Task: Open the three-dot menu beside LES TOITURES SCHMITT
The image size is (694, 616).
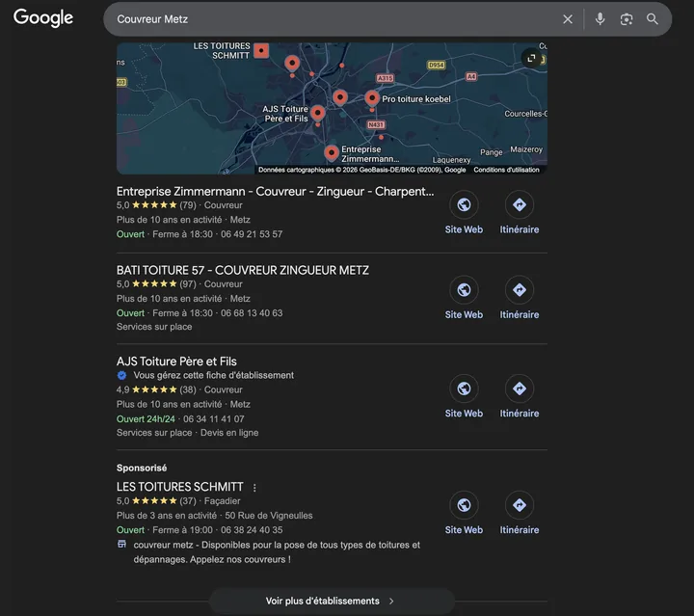Action: coord(254,488)
